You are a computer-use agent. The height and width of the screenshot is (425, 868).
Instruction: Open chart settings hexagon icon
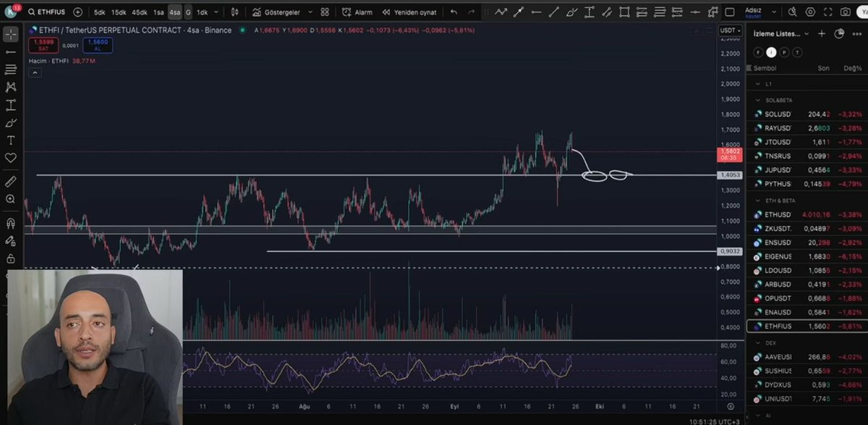coord(810,12)
